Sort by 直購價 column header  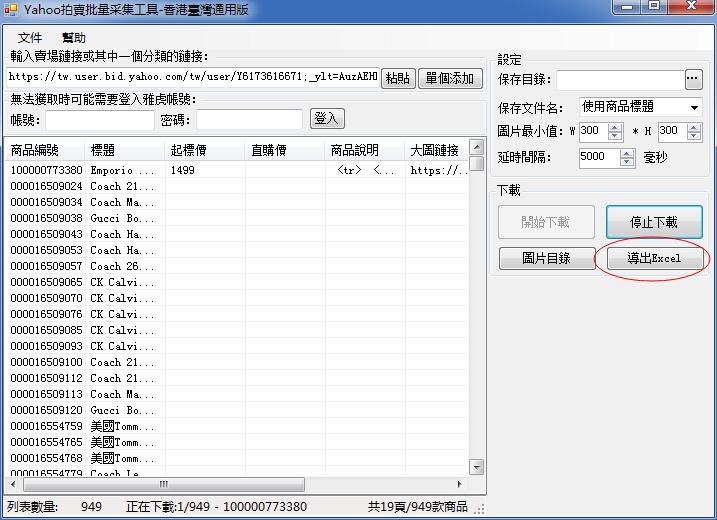tap(285, 150)
